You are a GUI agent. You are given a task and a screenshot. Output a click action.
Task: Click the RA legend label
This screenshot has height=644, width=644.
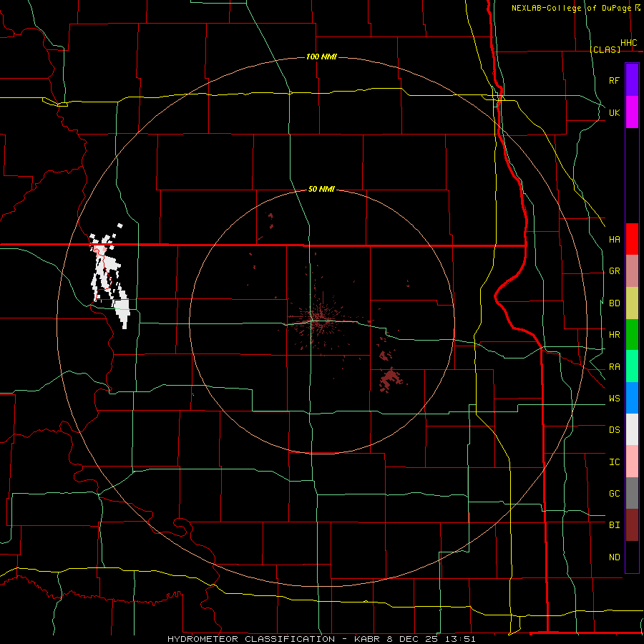tap(614, 367)
